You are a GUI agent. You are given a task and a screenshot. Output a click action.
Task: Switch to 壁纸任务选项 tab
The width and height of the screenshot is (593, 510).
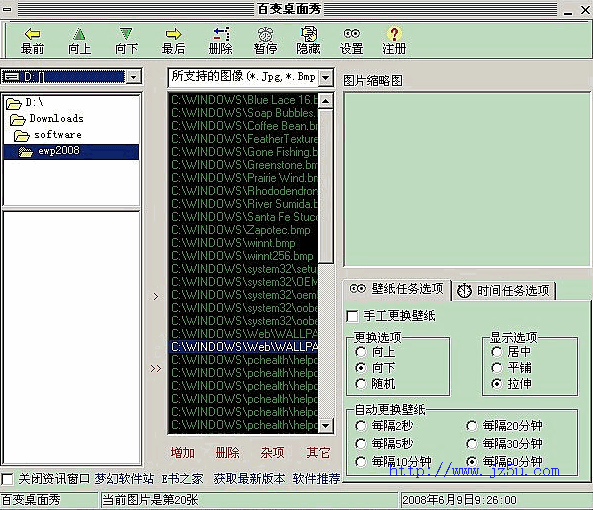tap(397, 289)
